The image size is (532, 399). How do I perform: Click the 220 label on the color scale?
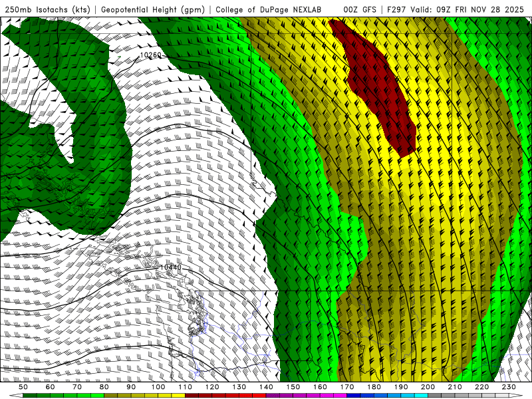click(482, 387)
